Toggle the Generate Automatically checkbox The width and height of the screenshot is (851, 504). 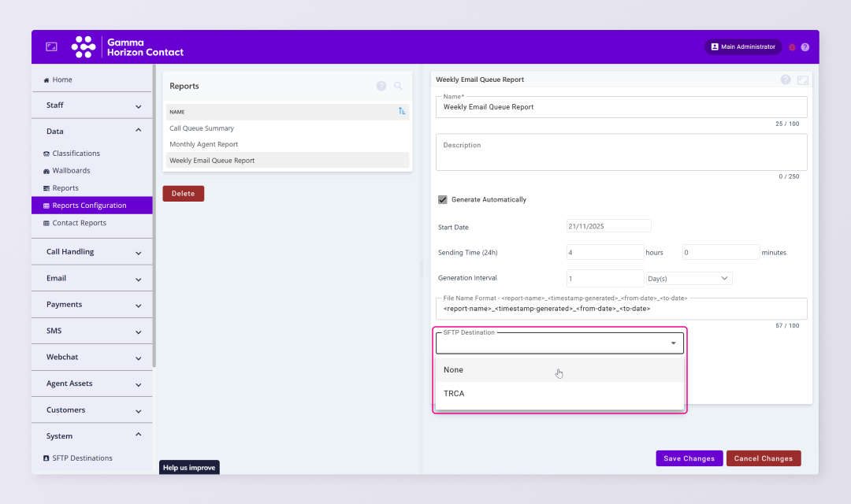[x=443, y=200]
